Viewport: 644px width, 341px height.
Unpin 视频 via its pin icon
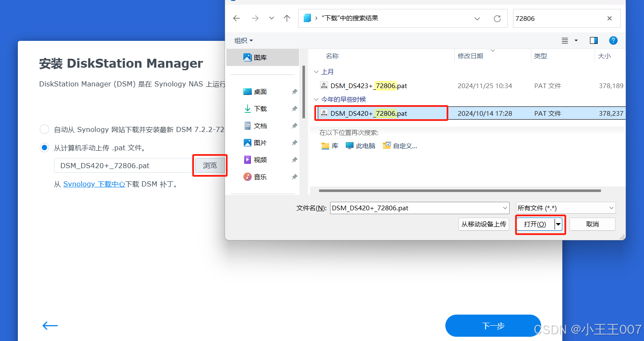point(294,160)
